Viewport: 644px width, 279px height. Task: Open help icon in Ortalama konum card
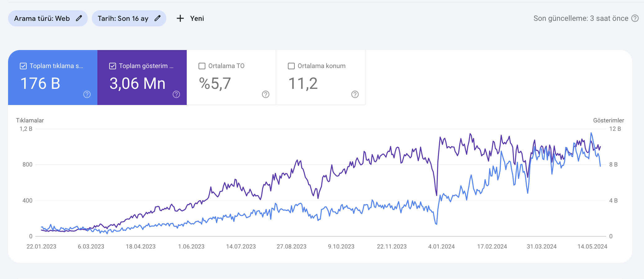pyautogui.click(x=355, y=94)
